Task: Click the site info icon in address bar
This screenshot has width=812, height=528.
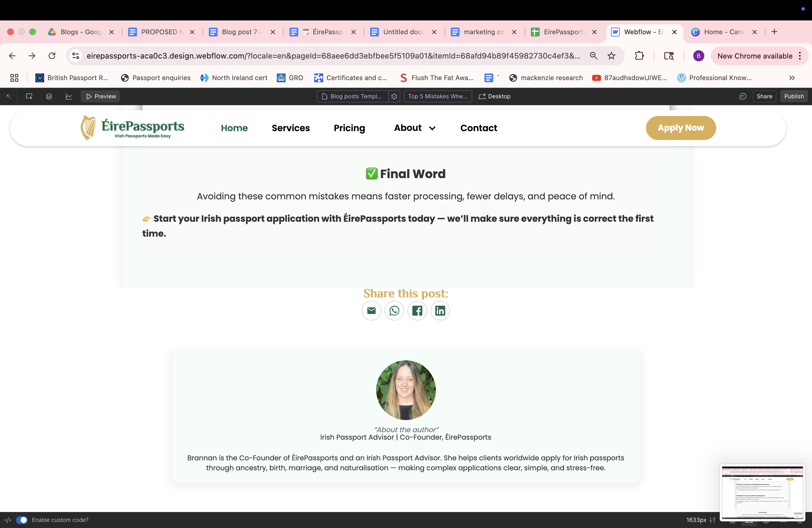Action: pyautogui.click(x=76, y=56)
